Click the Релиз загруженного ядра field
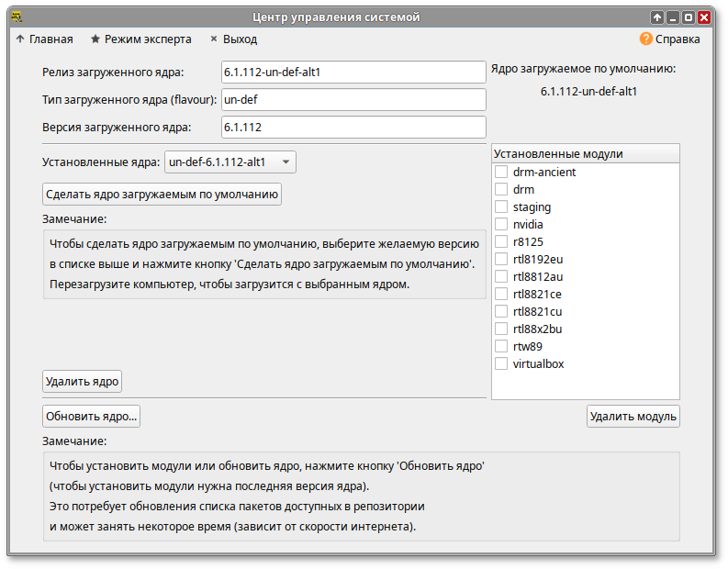The image size is (728, 569). (353, 73)
